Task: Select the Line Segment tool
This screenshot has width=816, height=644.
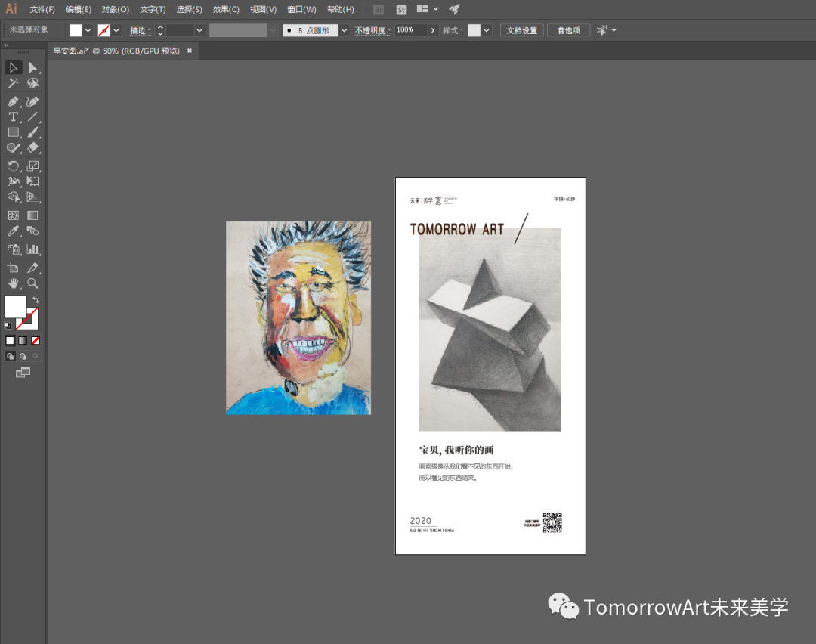Action: [32, 117]
